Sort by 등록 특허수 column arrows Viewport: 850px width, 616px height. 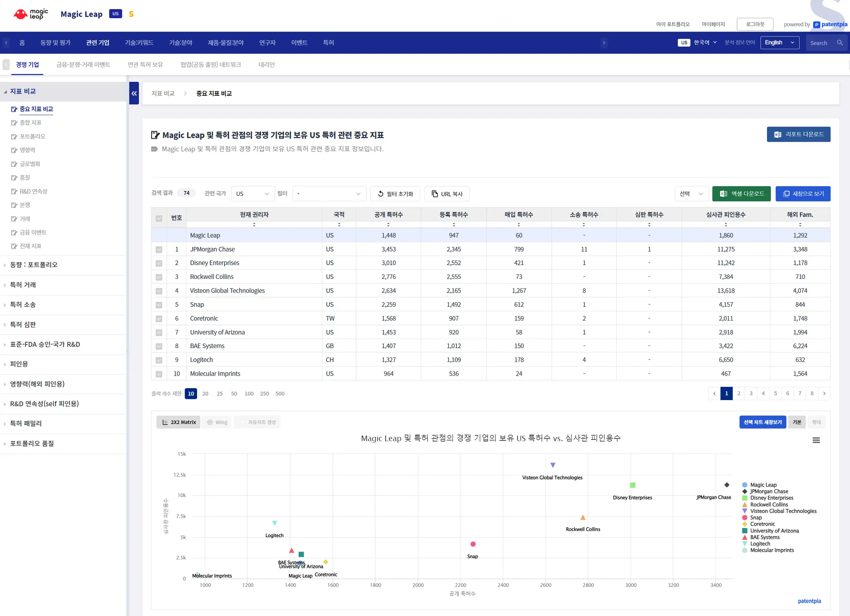tap(454, 225)
